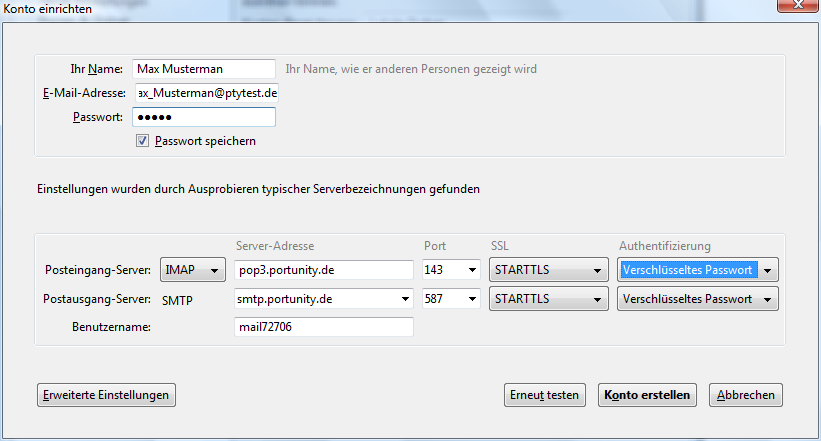Image resolution: width=821 pixels, height=441 pixels.
Task: Click the Benutzername field containing mail72706
Action: (323, 327)
